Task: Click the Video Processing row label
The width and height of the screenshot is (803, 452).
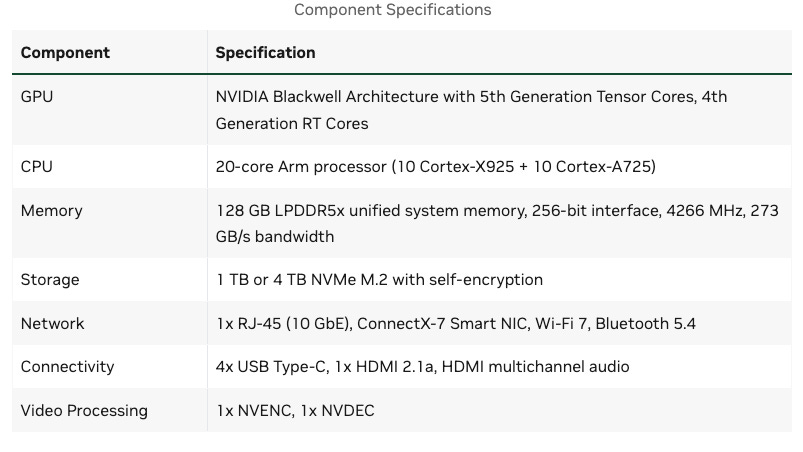Action: click(84, 411)
